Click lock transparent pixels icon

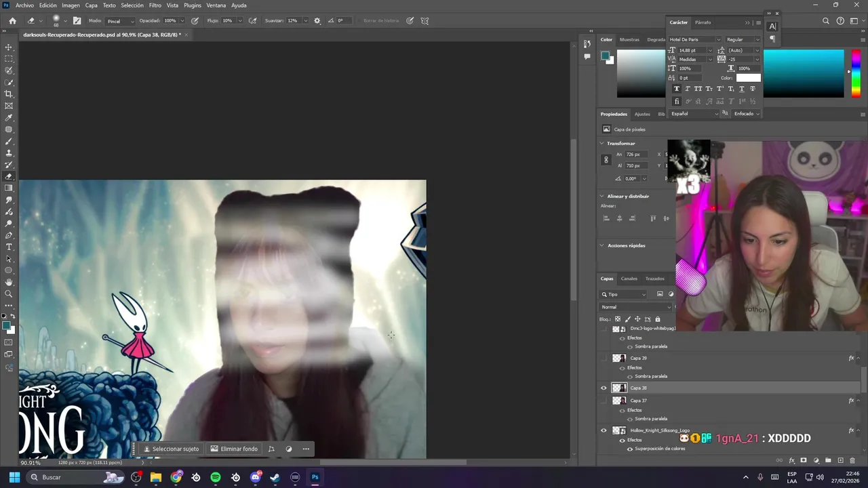click(617, 319)
